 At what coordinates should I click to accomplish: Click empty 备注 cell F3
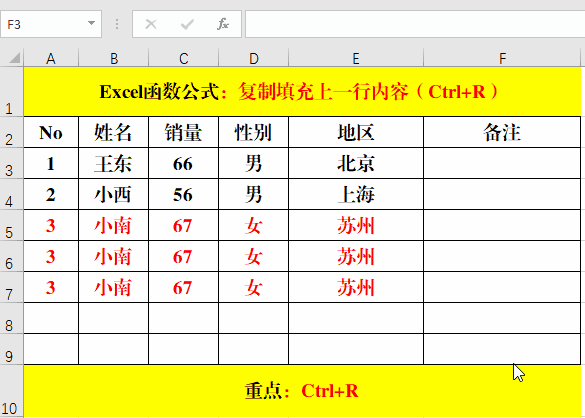point(502,163)
